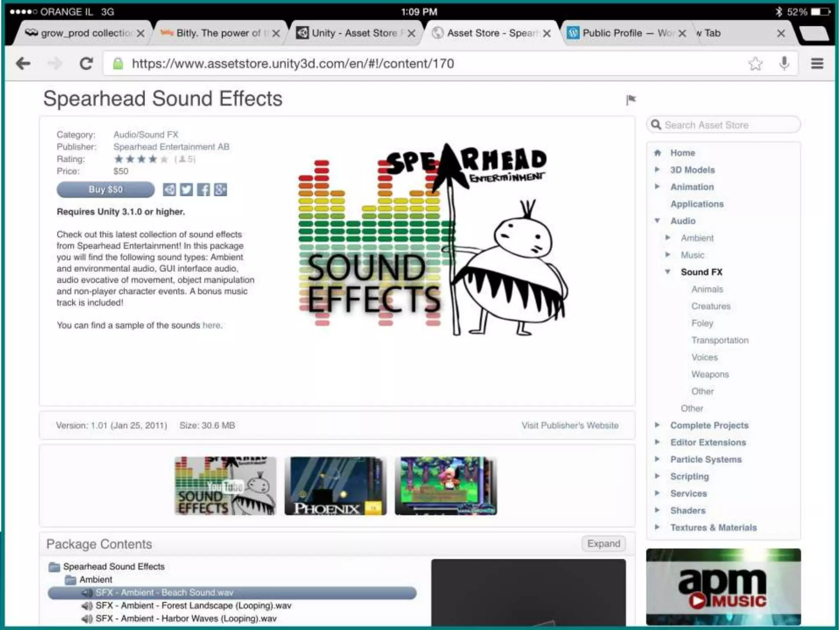Go back to previous page

(x=23, y=64)
